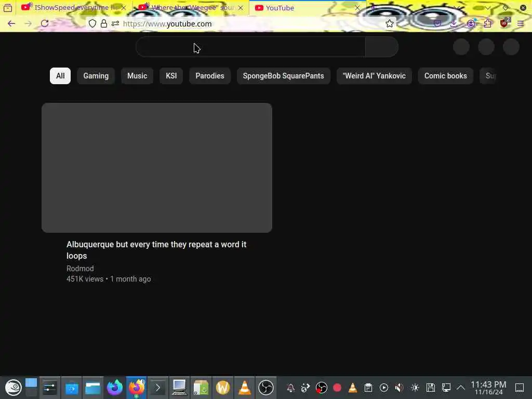The height and width of the screenshot is (399, 532).
Task: Close the Where the Weegee tab
Action: pos(241,8)
